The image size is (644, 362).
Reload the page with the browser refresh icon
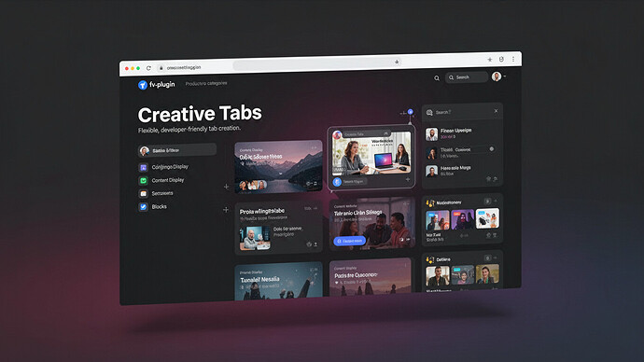(x=148, y=68)
